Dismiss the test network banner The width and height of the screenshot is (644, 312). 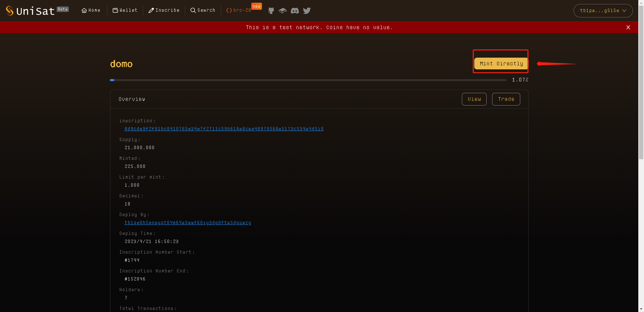[x=628, y=27]
